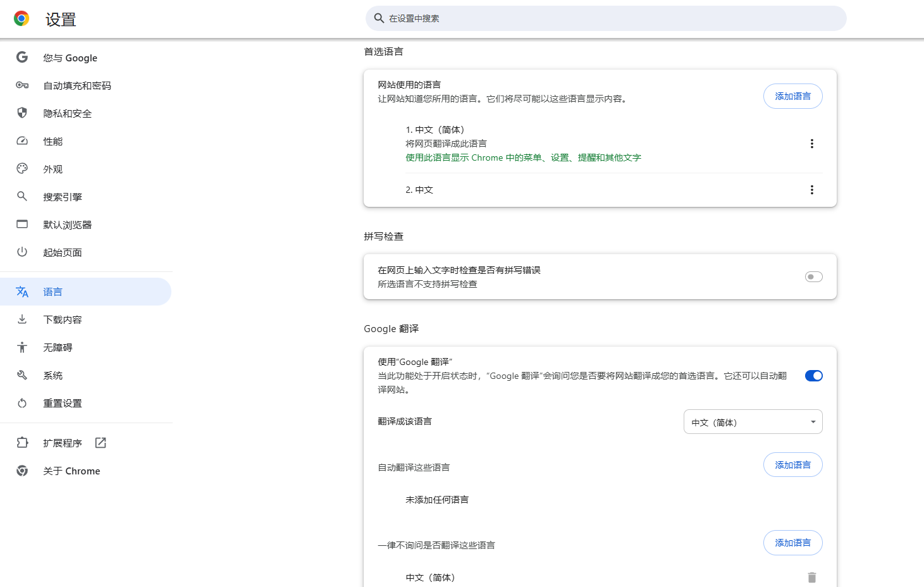Click the browser window icon for default browser
The height and width of the screenshot is (587, 924).
22,225
